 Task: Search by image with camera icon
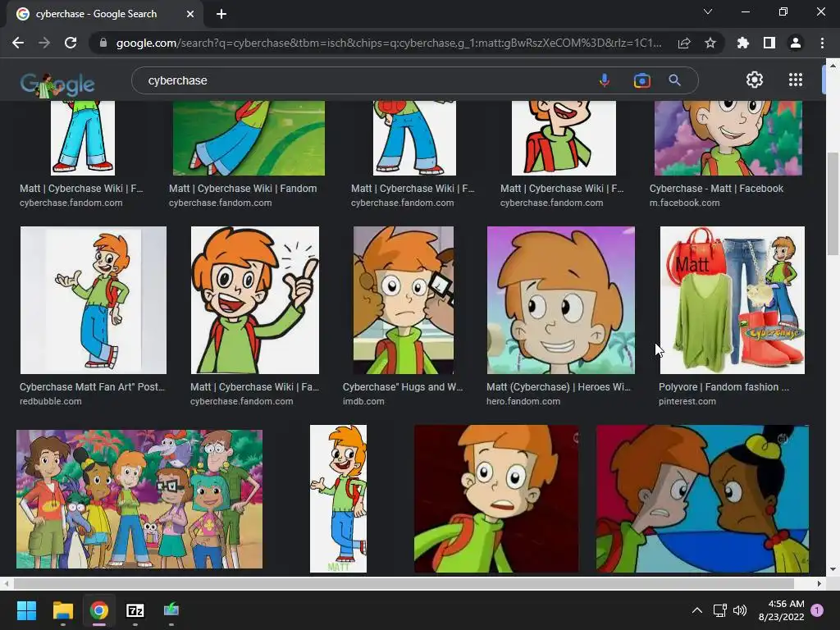point(641,80)
